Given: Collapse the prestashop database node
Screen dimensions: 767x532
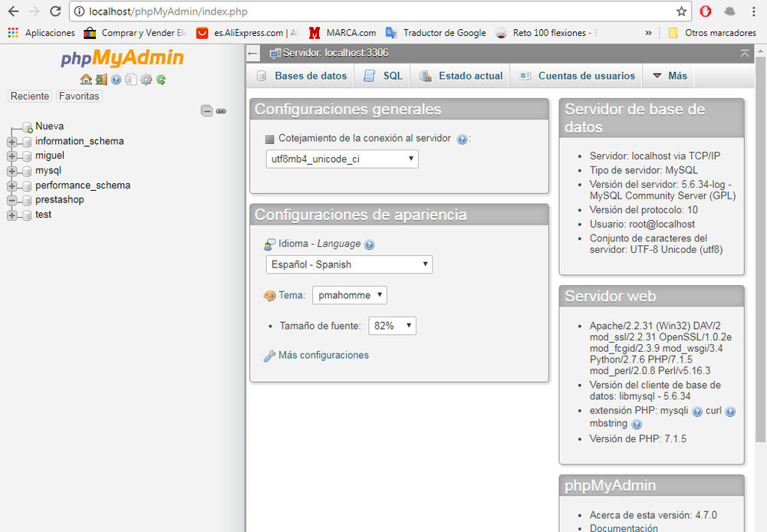Looking at the screenshot, I should pos(12,201).
